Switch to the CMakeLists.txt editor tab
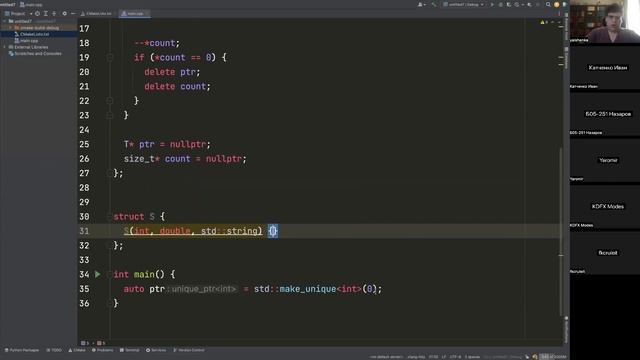640x360 pixels. click(96, 13)
